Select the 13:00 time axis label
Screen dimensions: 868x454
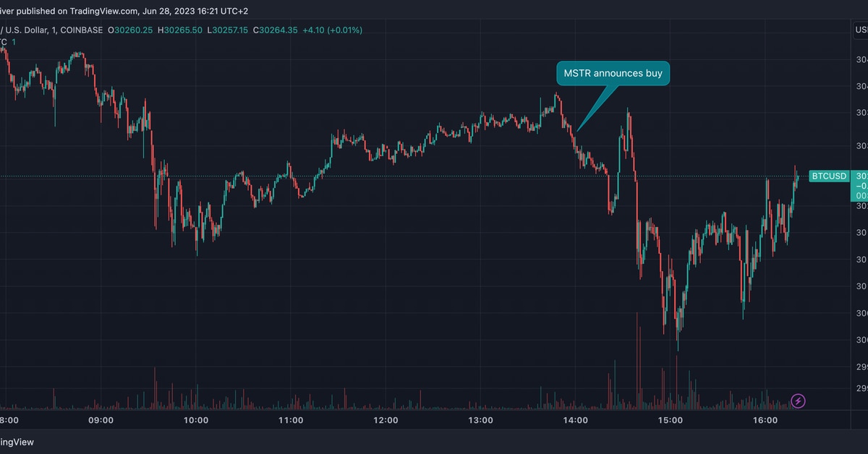481,420
